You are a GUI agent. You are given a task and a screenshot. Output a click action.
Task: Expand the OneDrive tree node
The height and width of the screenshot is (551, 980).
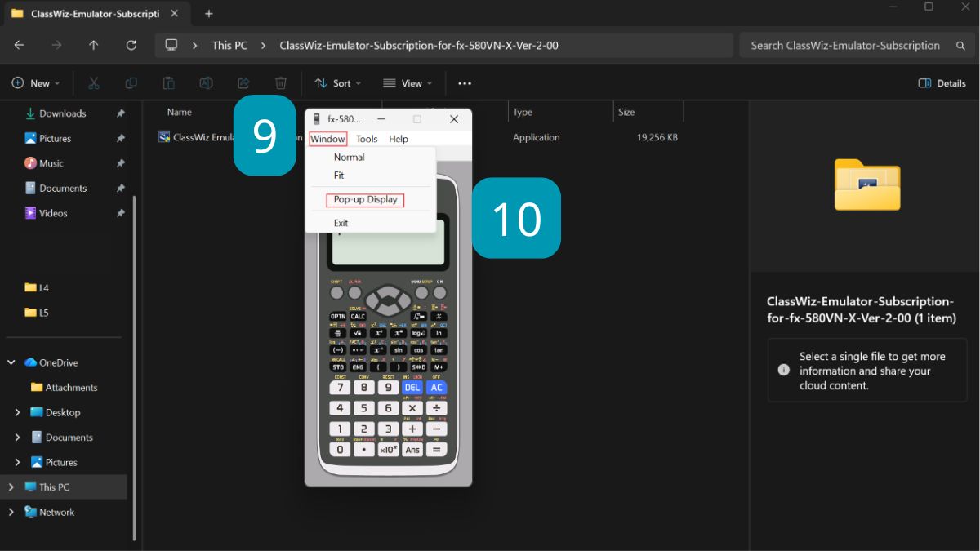(x=11, y=362)
